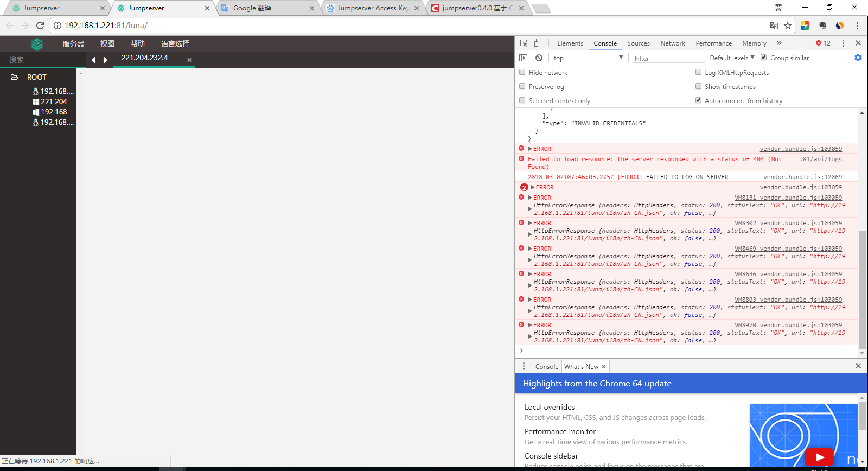The image size is (868, 471).
Task: Click the site info icon in address bar
Action: (58, 26)
